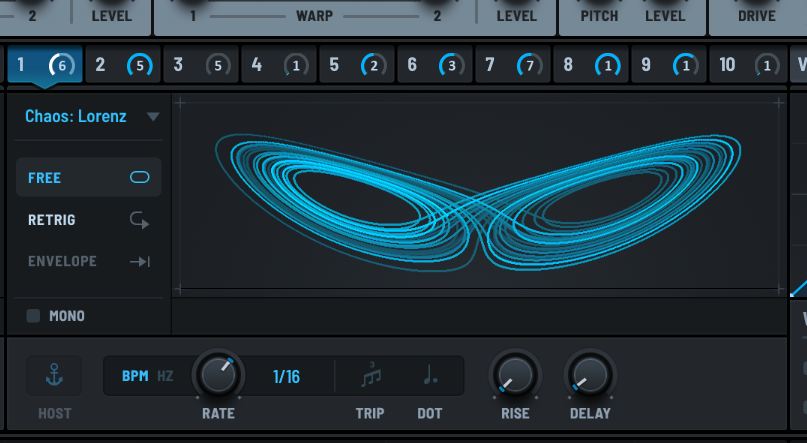Click the ring showing 1 on tab 8

(x=608, y=65)
